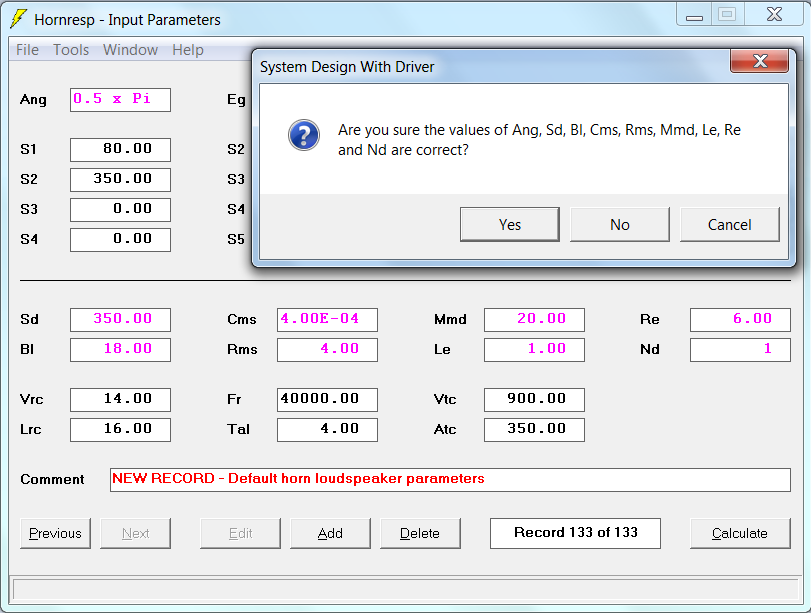The height and width of the screenshot is (613, 811).
Task: Click the Ang label
Action: (x=33, y=100)
